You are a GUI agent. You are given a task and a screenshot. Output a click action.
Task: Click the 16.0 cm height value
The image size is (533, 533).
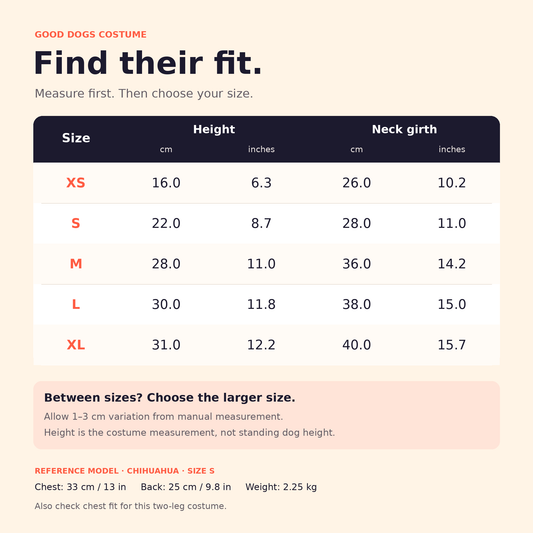coord(166,183)
